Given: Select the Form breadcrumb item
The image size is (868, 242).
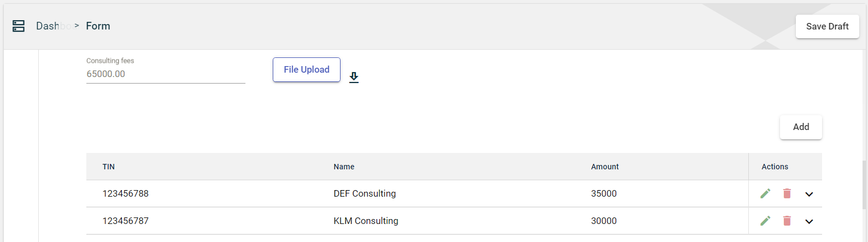Looking at the screenshot, I should coord(98,26).
